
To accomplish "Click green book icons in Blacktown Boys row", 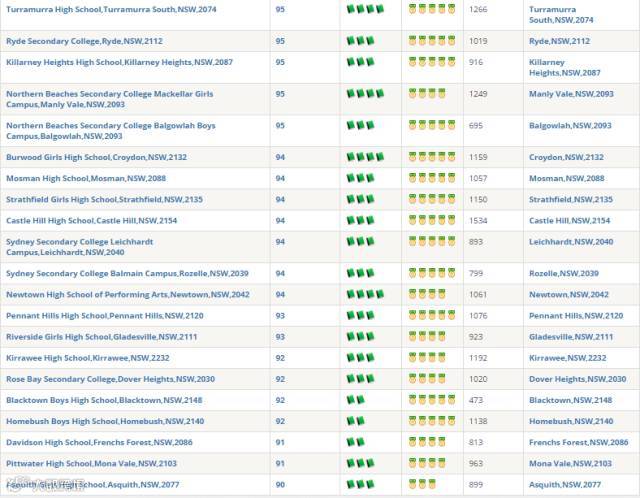I will [356, 400].
